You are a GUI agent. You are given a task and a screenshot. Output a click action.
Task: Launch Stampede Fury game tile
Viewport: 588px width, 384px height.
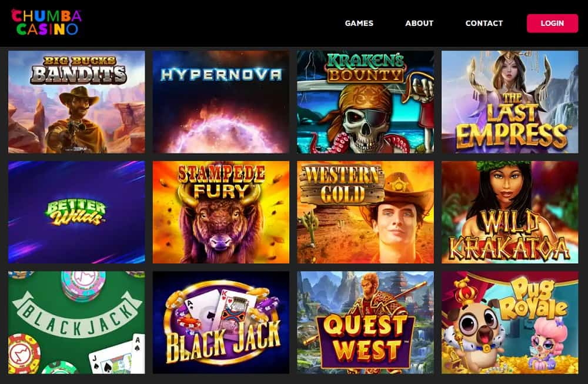point(221,212)
